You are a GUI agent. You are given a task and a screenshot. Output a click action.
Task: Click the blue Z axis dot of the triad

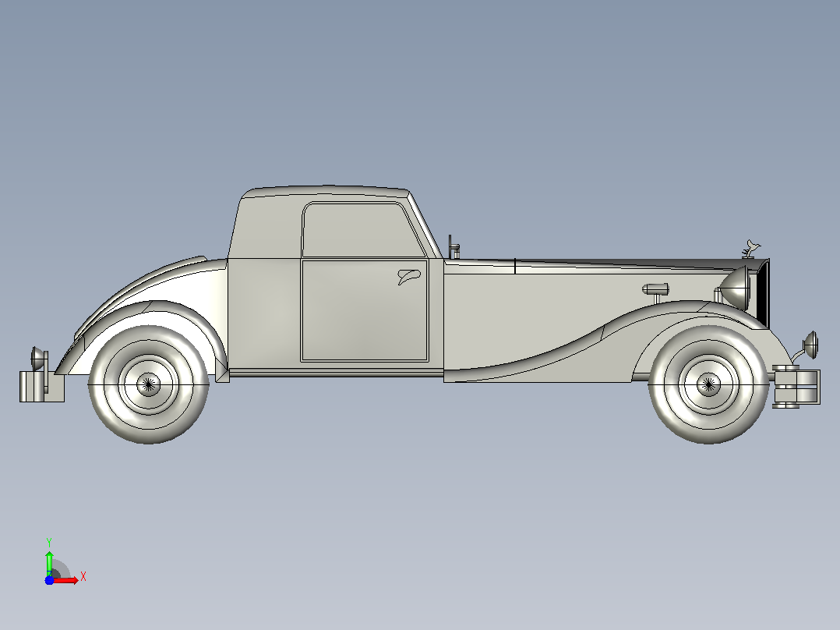49,580
